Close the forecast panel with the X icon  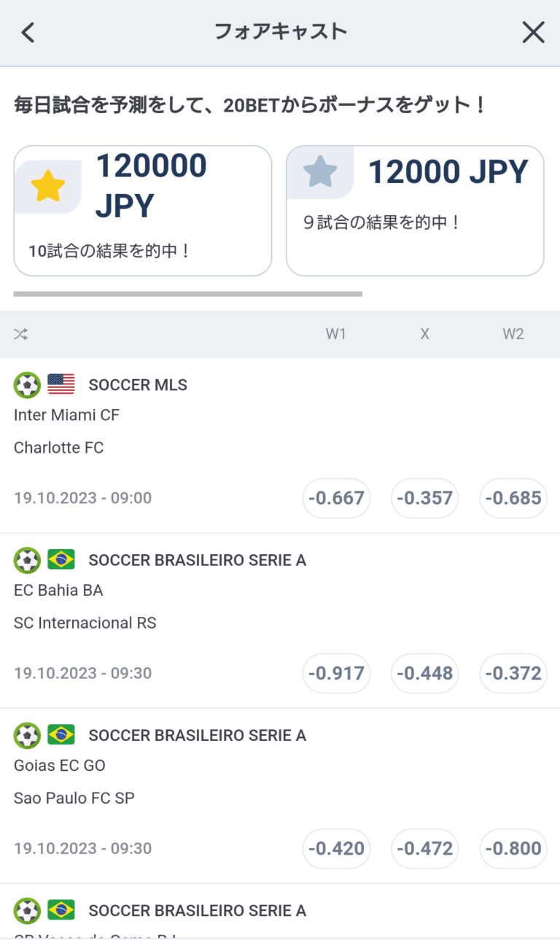point(533,32)
